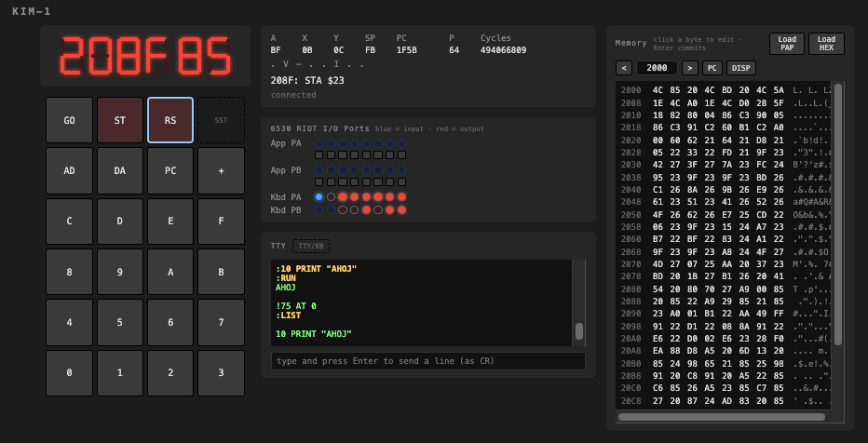Viewport: 868px width, 443px height.
Task: Tap the hex key C
Action: (69, 221)
